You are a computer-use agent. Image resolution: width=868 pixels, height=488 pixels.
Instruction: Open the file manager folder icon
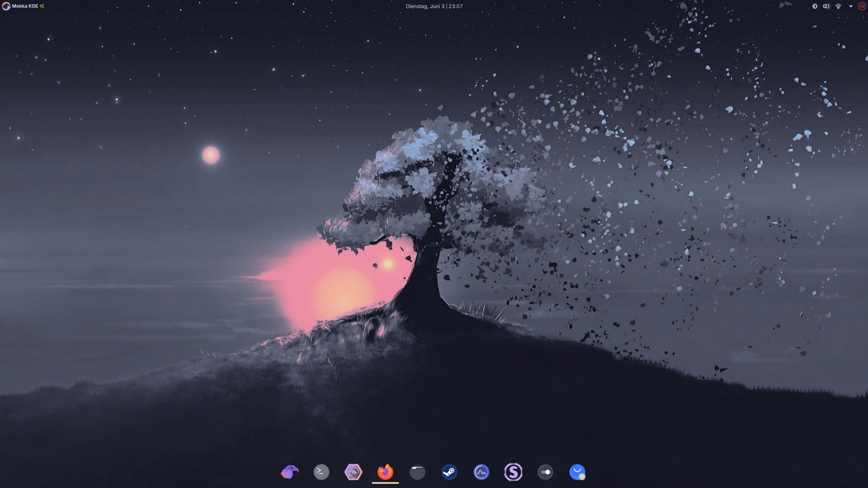[x=417, y=472]
